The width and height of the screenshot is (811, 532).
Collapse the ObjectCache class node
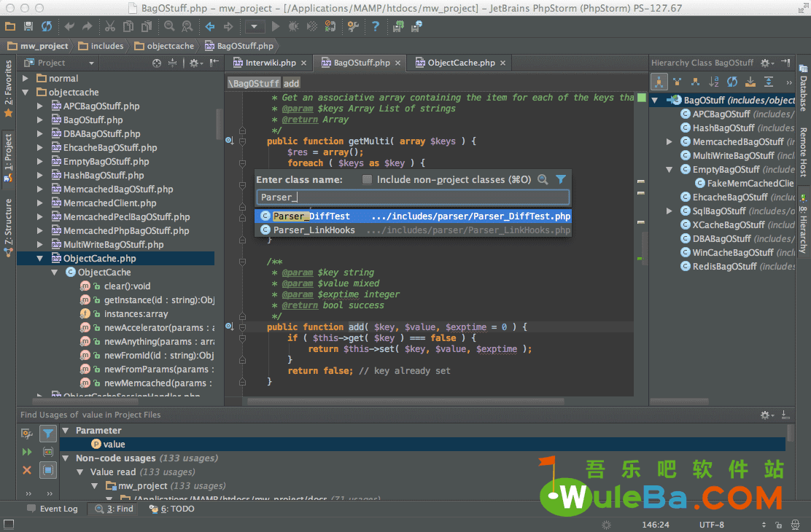click(54, 273)
